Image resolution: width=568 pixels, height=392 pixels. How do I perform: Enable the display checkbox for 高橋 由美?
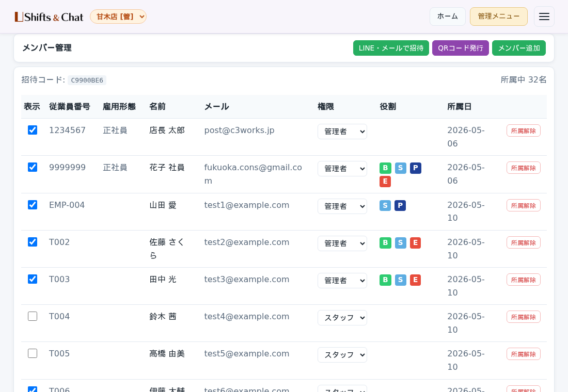click(33, 353)
